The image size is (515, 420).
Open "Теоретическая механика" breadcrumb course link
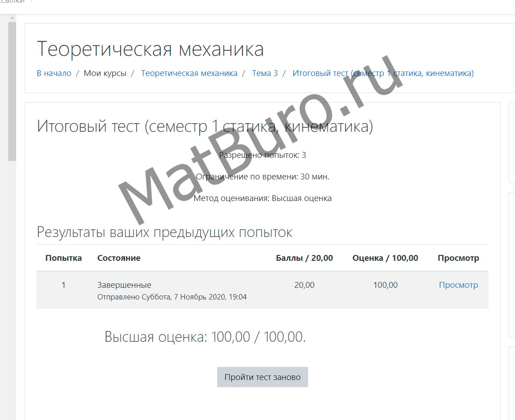pos(189,73)
